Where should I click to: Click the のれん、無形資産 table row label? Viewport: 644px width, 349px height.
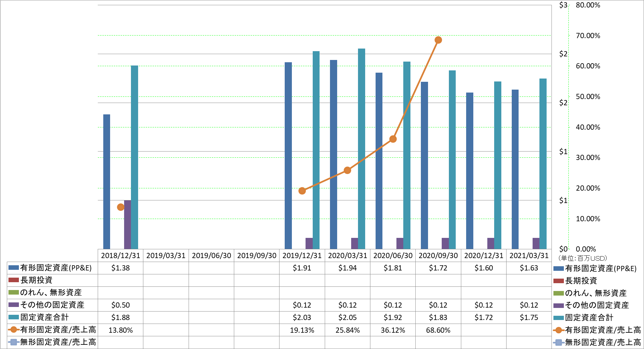[51, 293]
